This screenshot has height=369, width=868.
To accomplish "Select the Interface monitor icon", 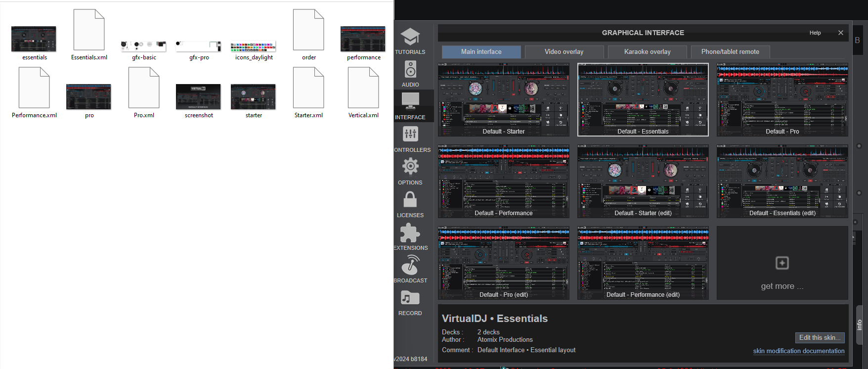I will (410, 102).
